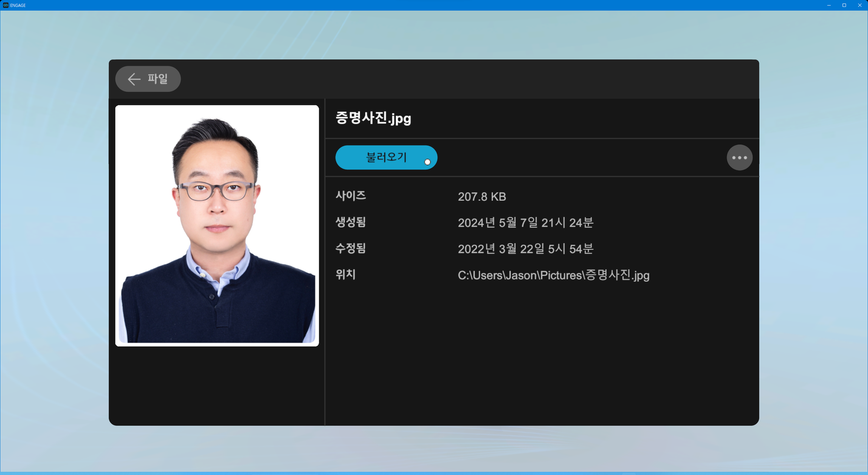Click the C:\Users\Jason\Pictures file path

tap(553, 275)
